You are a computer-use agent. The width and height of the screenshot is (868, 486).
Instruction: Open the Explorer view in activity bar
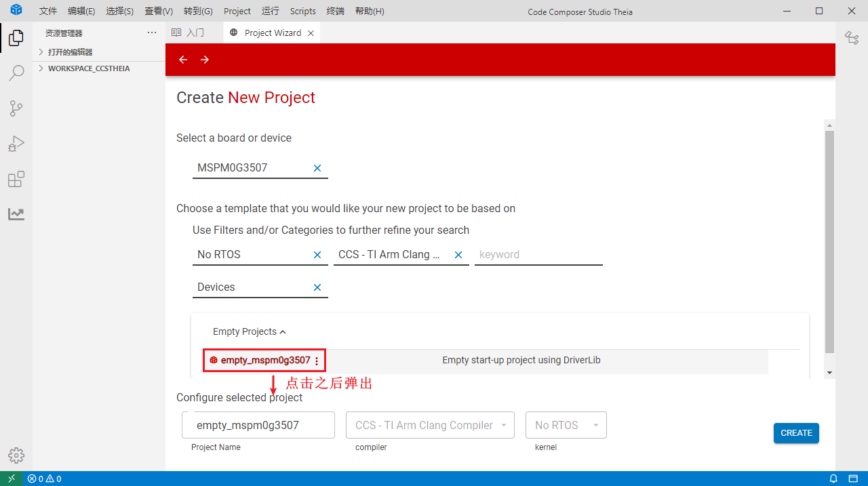(x=16, y=39)
